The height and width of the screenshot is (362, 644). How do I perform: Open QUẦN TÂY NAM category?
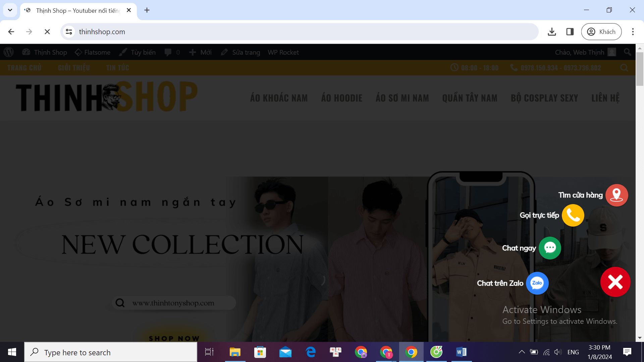point(470,98)
